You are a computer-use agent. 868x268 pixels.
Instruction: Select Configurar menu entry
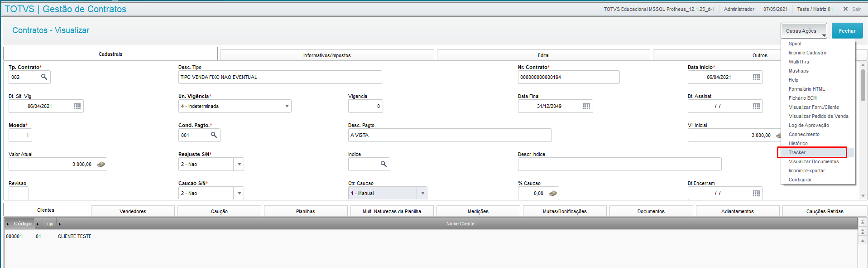click(818, 180)
